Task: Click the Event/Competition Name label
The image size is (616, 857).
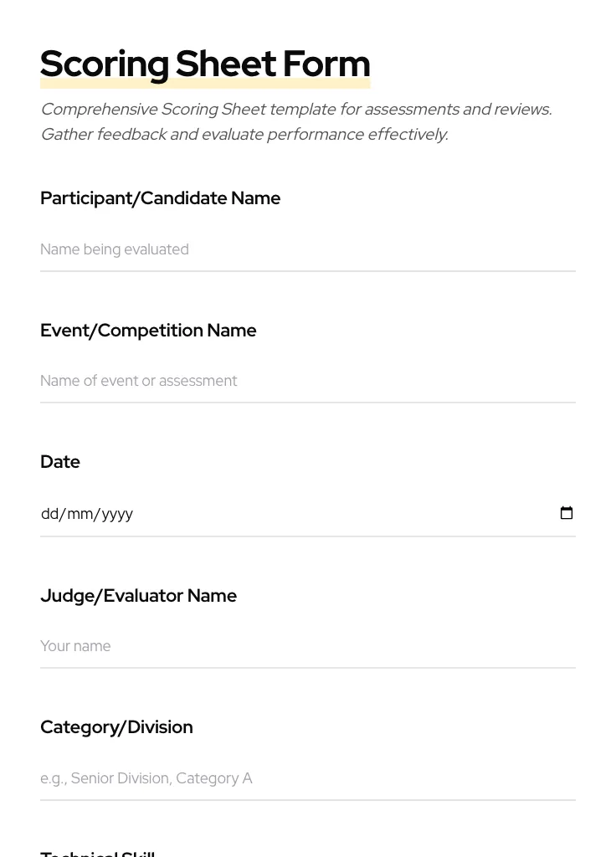Action: click(x=148, y=331)
